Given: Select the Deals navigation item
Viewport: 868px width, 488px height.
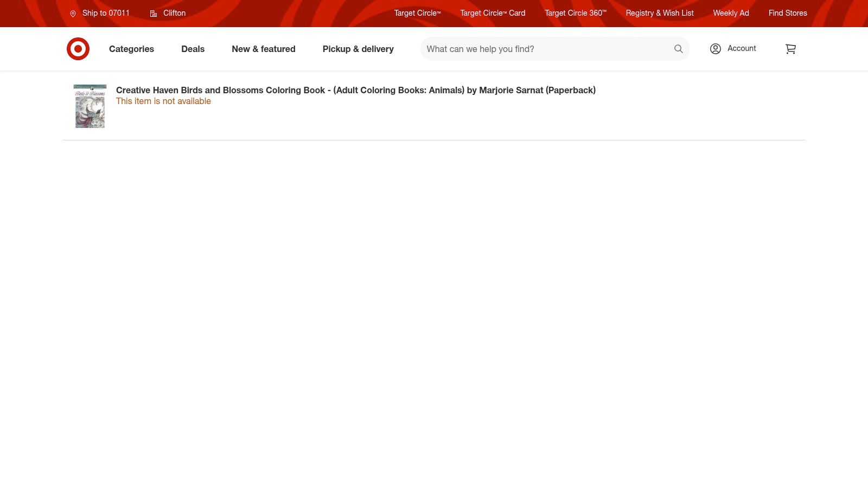Looking at the screenshot, I should click(193, 49).
